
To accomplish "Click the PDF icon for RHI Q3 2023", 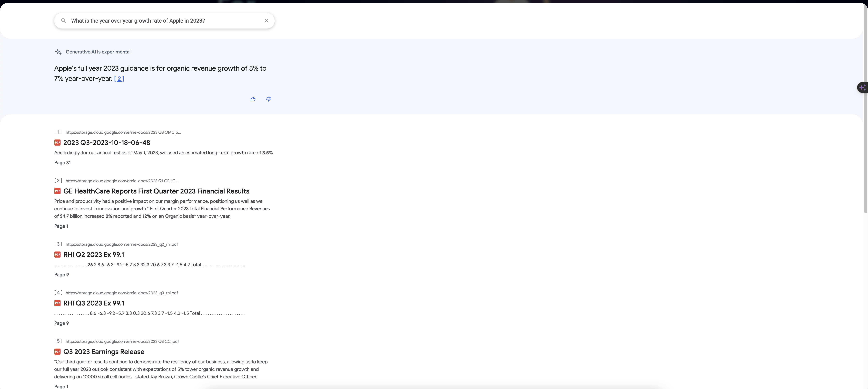I will click(57, 303).
